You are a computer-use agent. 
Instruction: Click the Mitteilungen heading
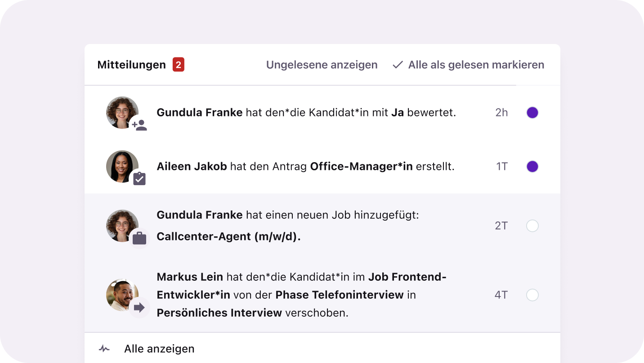pyautogui.click(x=131, y=64)
